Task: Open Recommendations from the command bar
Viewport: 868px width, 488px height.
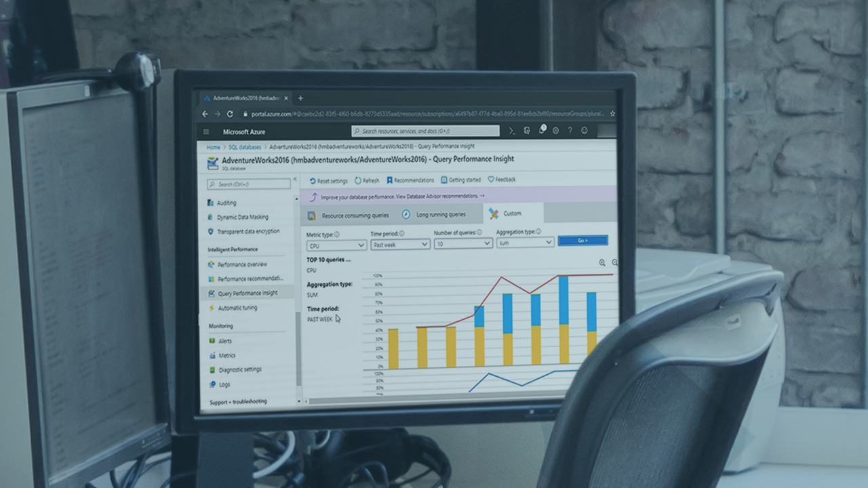Action: point(410,180)
